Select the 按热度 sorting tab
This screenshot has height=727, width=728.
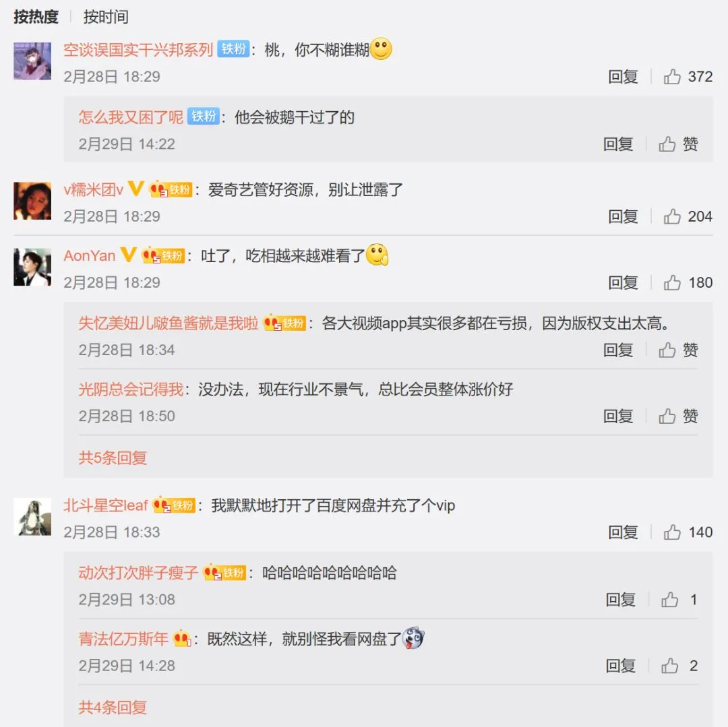click(36, 17)
